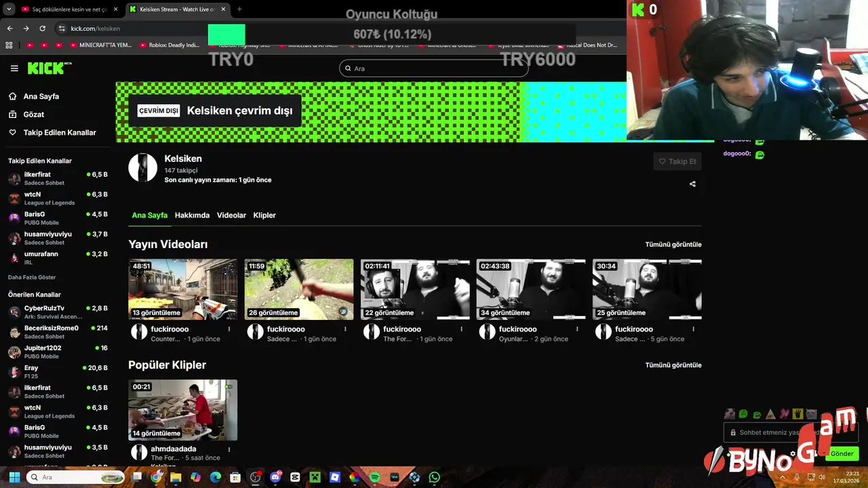This screenshot has width=868, height=488.
Task: View all clips beside Popüler Klipler
Action: click(x=673, y=365)
